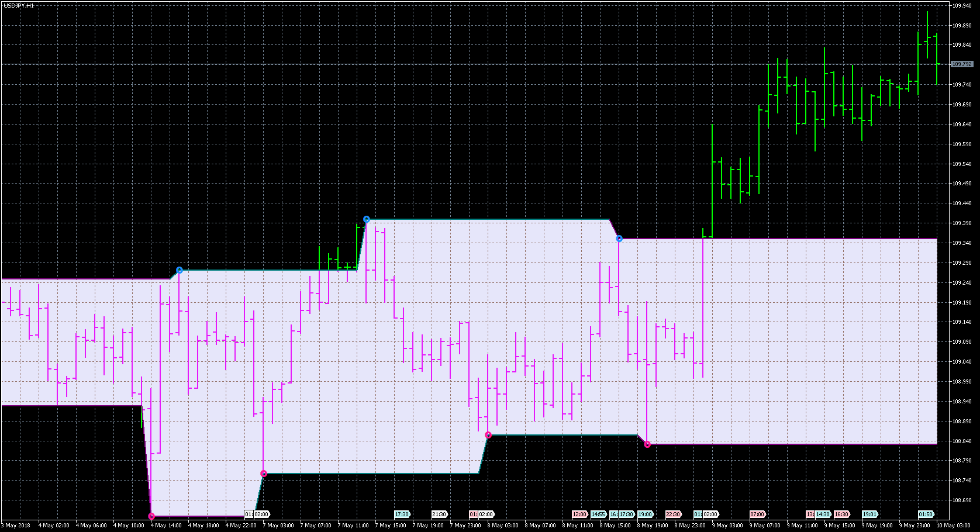Click the blue circle marker near 109.350

coord(619,239)
